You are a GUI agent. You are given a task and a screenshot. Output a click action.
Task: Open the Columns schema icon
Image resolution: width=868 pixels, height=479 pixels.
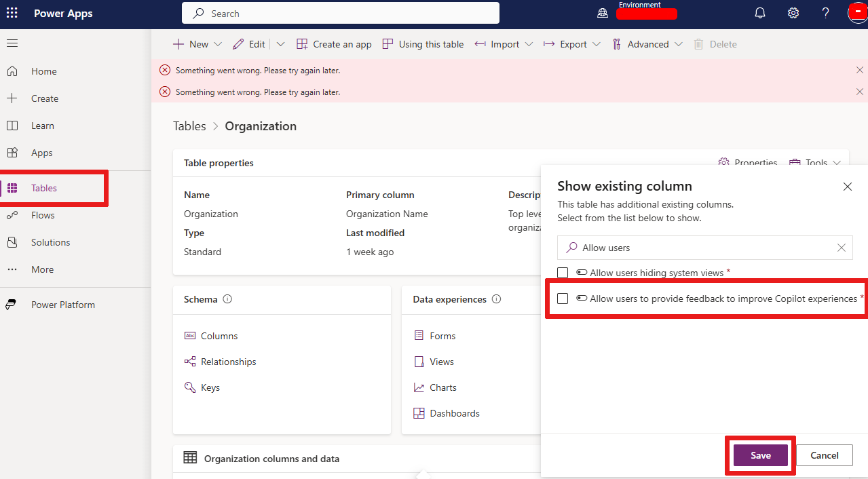190,335
